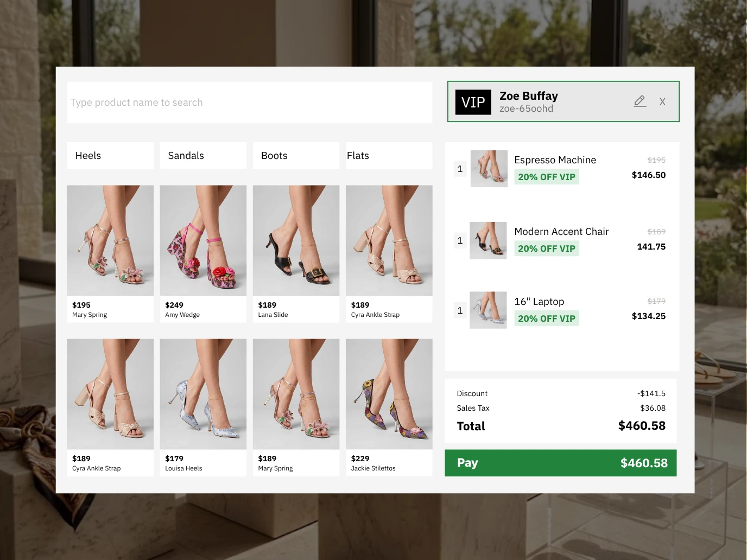Image resolution: width=747 pixels, height=560 pixels.
Task: Click the Pay $460.58 button
Action: (x=561, y=463)
